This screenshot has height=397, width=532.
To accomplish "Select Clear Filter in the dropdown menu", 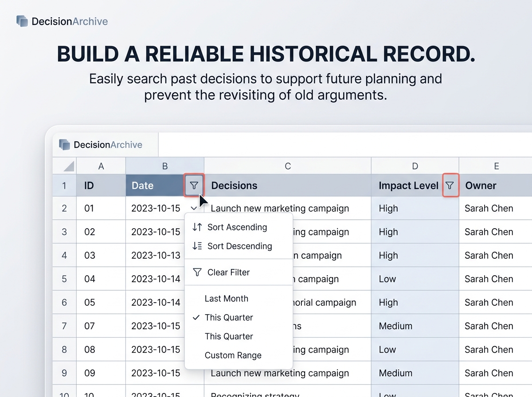I will click(228, 272).
